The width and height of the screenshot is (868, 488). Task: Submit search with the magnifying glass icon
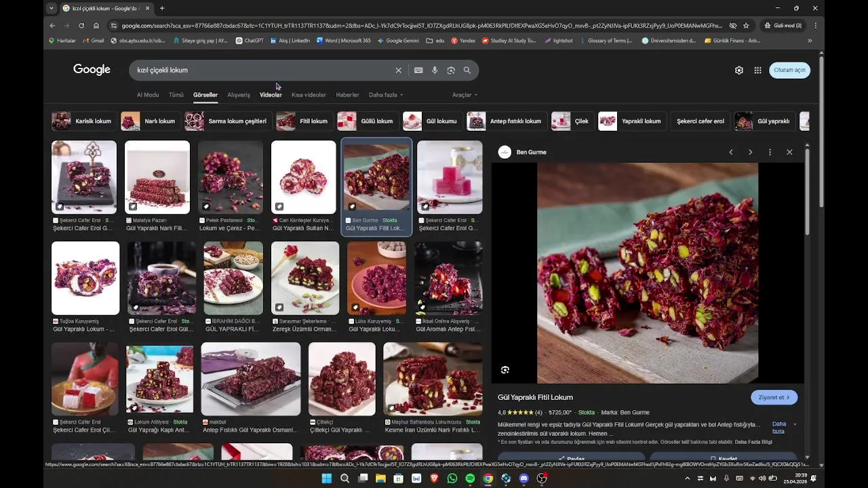click(467, 70)
